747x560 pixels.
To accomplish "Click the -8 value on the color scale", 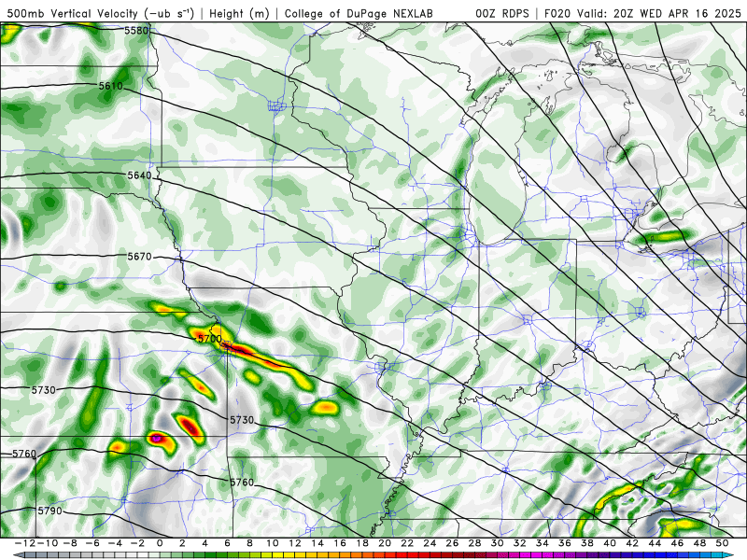I will pyautogui.click(x=69, y=543).
